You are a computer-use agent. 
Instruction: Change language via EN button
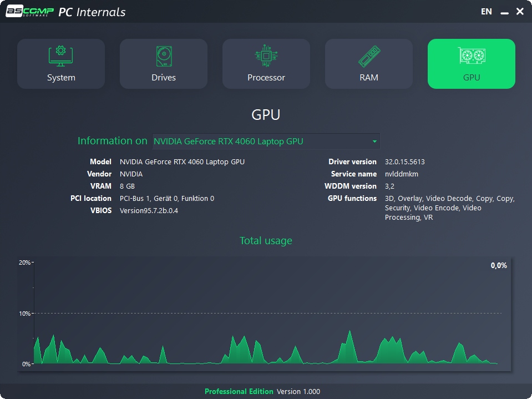(x=486, y=12)
